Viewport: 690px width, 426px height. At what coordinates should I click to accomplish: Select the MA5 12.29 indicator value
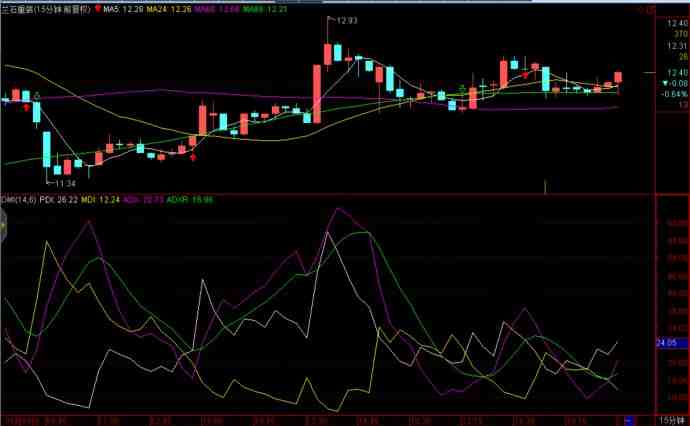[124, 9]
